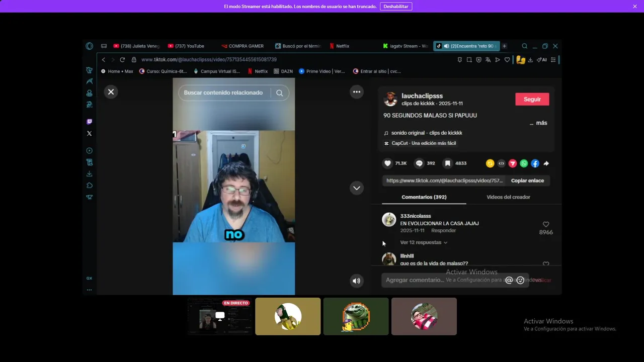This screenshot has width=644, height=362.
Task: Open Curso: Química bookmark
Action: (163, 71)
